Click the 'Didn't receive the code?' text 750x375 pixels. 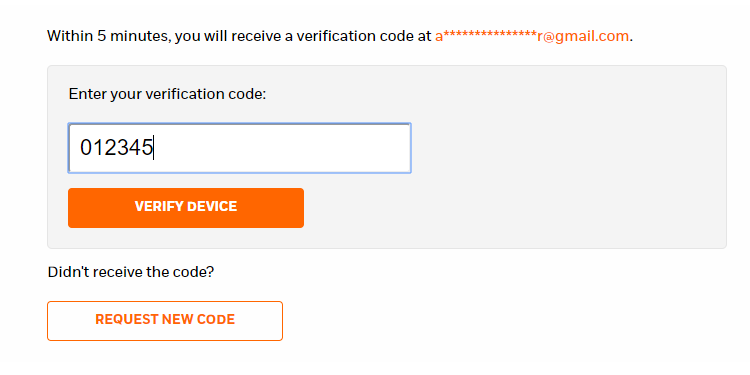tap(131, 272)
